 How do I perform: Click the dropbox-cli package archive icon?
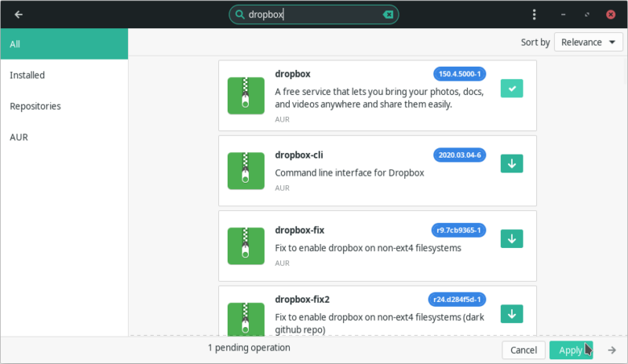point(246,171)
